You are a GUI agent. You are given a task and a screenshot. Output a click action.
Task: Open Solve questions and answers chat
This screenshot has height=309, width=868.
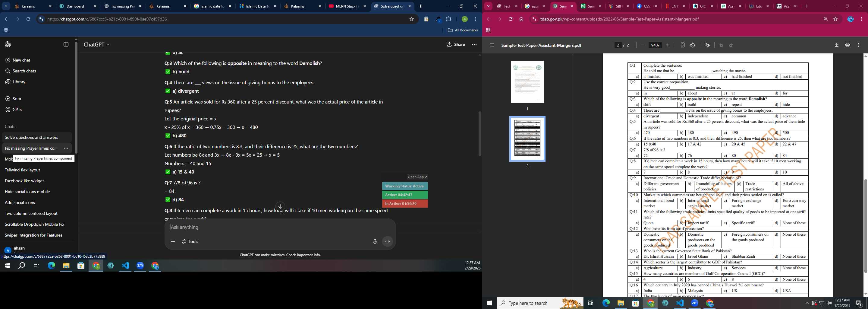point(37,137)
